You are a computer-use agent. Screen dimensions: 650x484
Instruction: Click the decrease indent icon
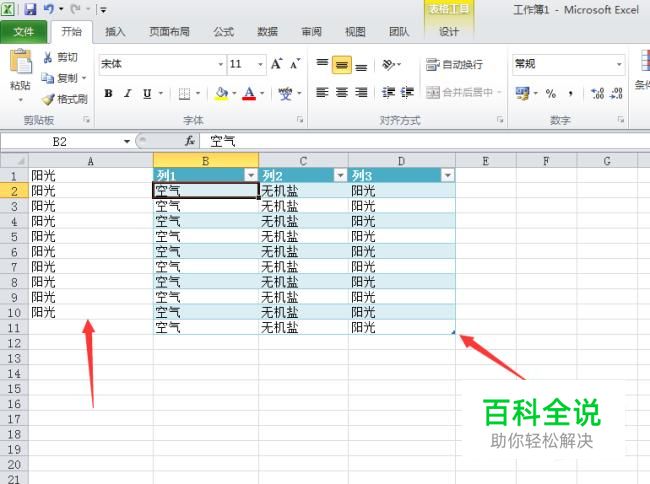pos(388,92)
